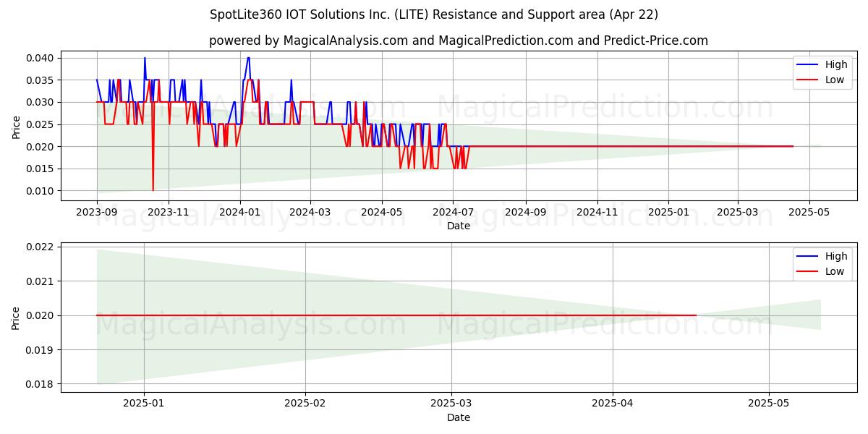Click the top chart 'Price' axis label
This screenshot has width=868, height=434.
pos(17,125)
